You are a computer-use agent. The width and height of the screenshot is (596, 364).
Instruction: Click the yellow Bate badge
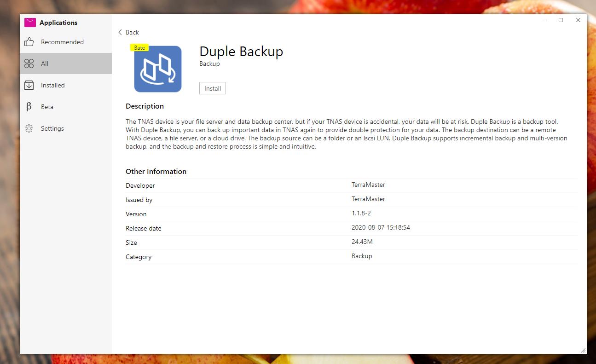(x=139, y=48)
